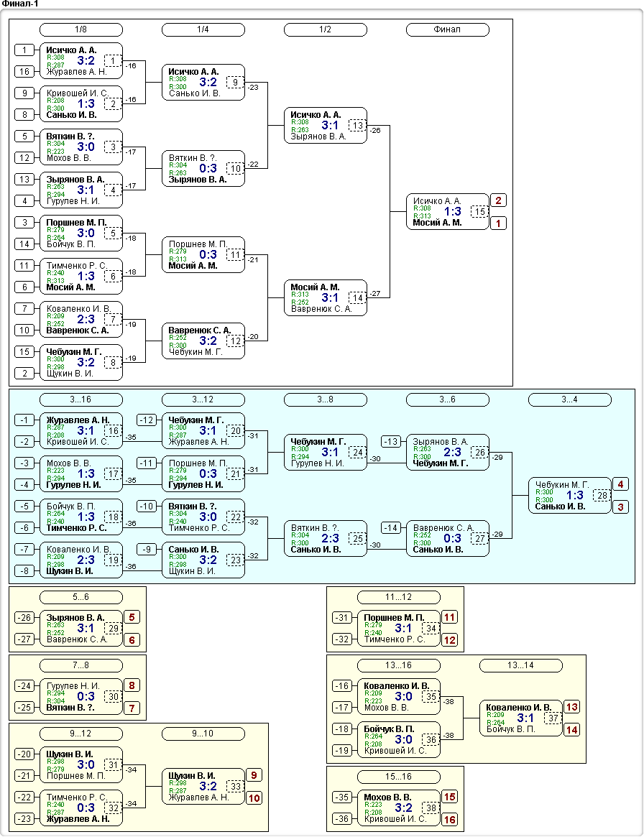Open quarterfinal Вавренюк vs Чебукин 3:2
Screen dimensions: 644x837
tap(203, 341)
